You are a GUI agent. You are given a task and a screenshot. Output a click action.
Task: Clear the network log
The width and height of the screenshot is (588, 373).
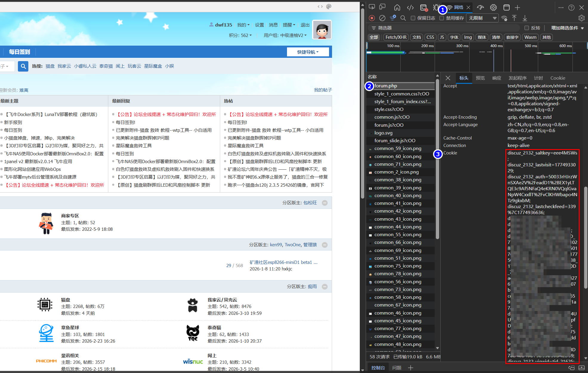tap(382, 18)
